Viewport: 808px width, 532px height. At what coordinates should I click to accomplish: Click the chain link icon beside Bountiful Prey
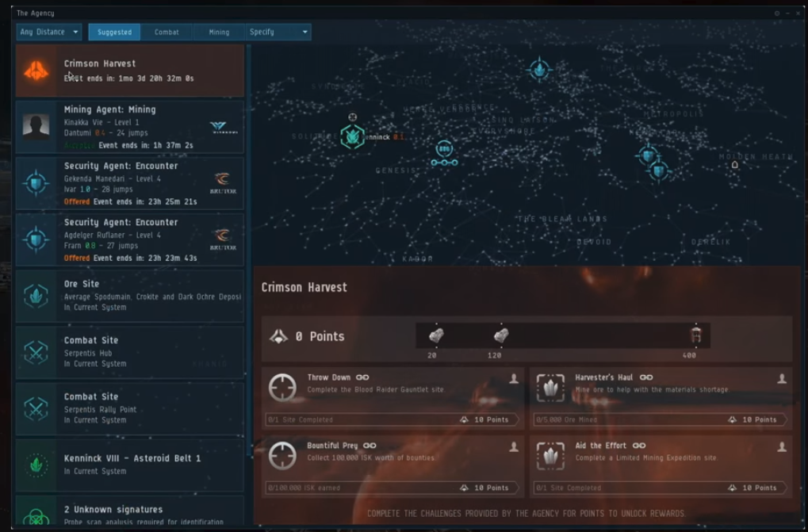click(370, 446)
